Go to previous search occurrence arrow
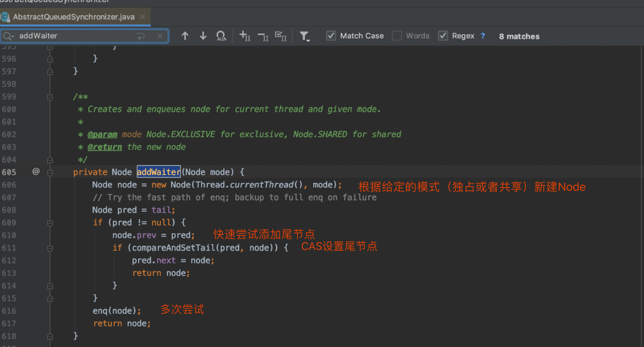The image size is (644, 347). [185, 36]
